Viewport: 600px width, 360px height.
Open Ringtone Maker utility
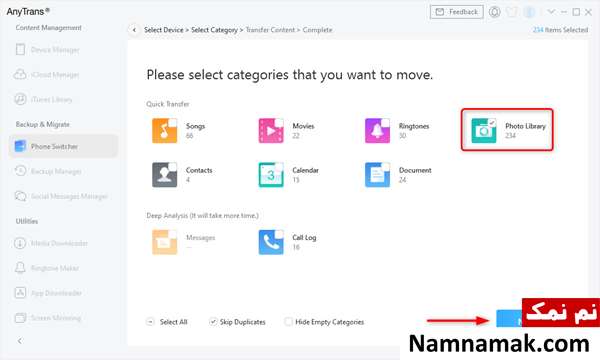pyautogui.click(x=63, y=268)
